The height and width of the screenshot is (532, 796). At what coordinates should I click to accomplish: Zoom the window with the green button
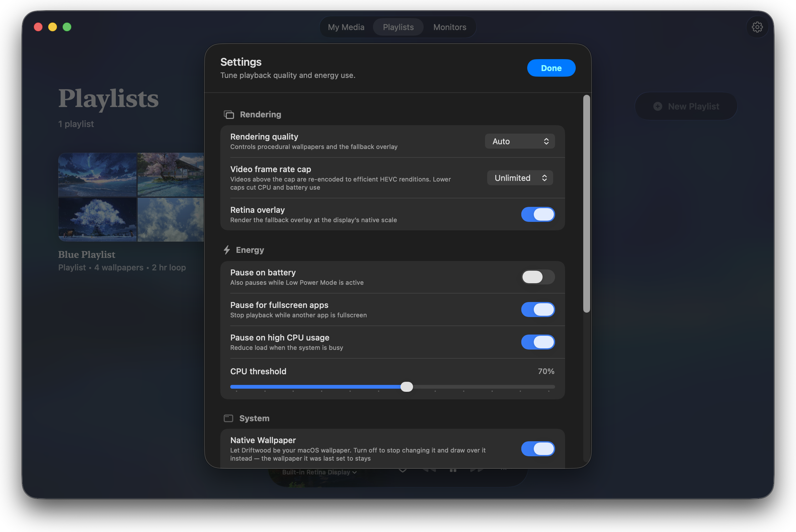click(67, 27)
